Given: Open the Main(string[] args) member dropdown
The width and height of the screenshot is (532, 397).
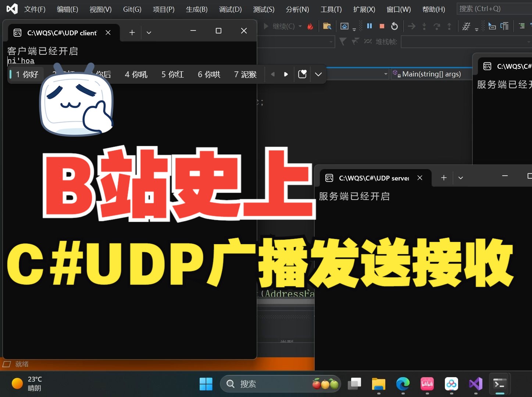Looking at the screenshot, I should (x=431, y=74).
